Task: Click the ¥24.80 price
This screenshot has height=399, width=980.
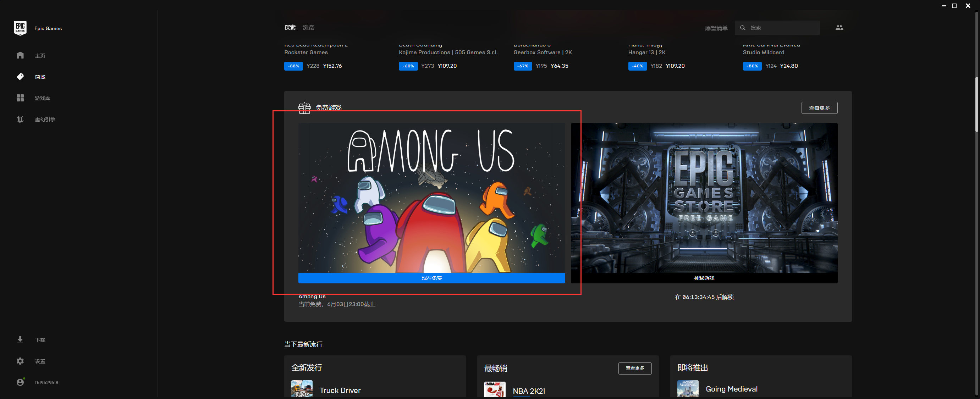Action: (x=789, y=66)
